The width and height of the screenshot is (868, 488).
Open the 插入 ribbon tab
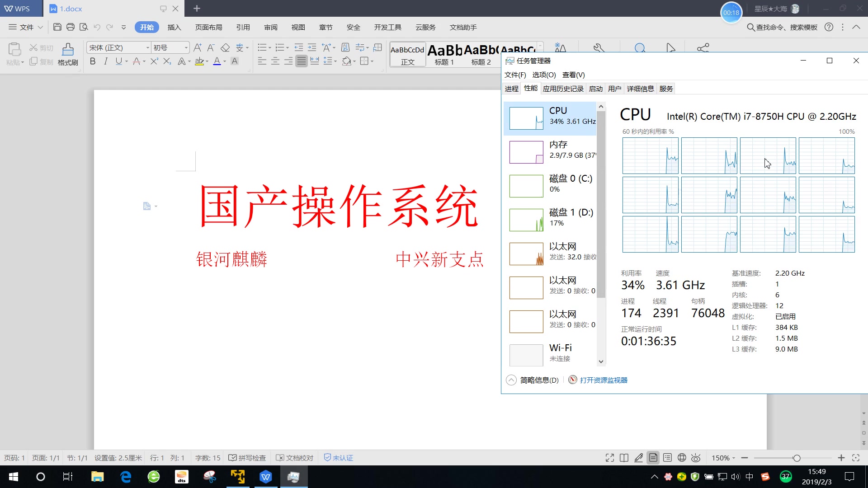click(174, 27)
